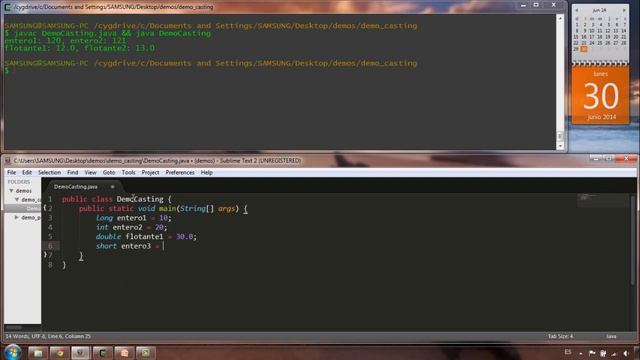This screenshot has width=640, height=360.
Task: Open the Find menu
Action: click(73, 172)
